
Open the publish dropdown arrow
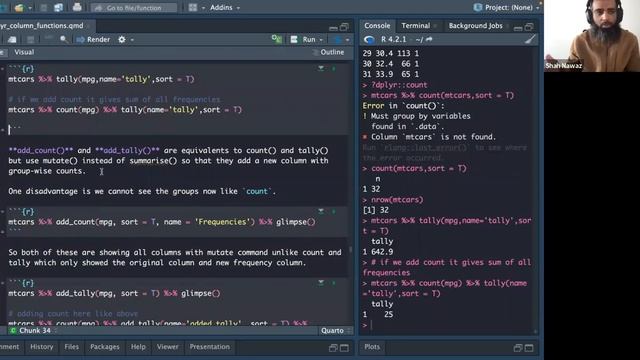point(347,40)
